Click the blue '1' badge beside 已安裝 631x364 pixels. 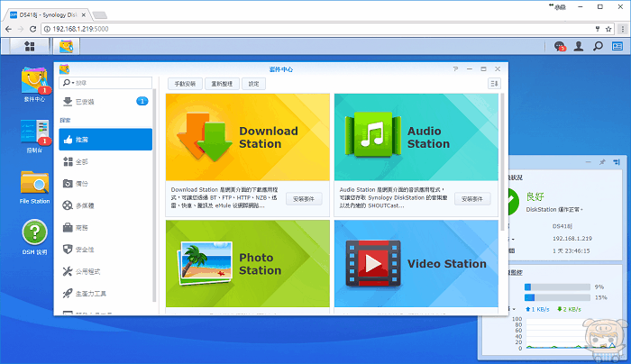point(142,101)
